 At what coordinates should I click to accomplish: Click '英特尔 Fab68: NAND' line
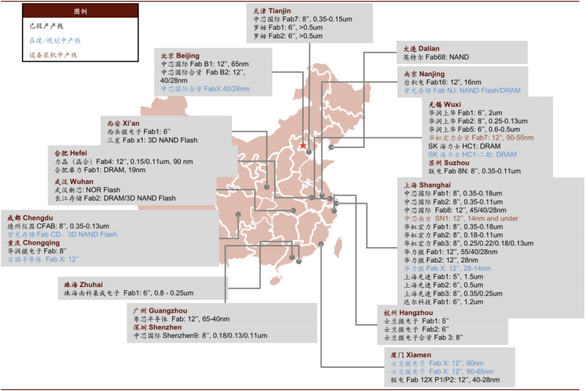click(436, 57)
